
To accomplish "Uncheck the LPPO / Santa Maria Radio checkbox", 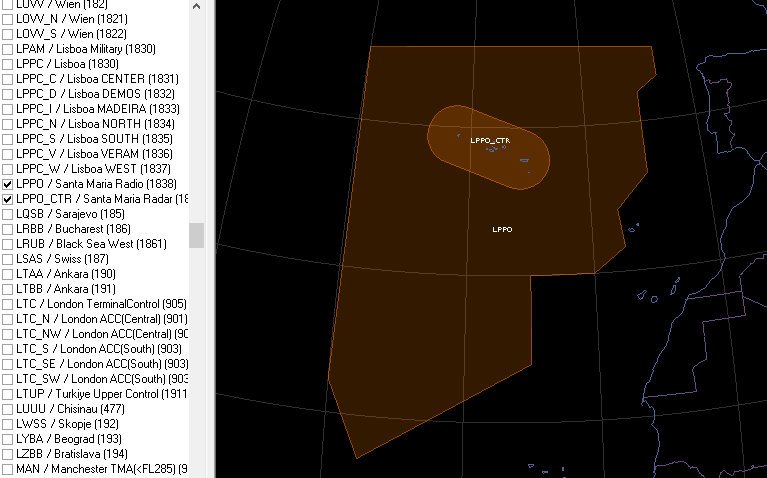I will 8,184.
